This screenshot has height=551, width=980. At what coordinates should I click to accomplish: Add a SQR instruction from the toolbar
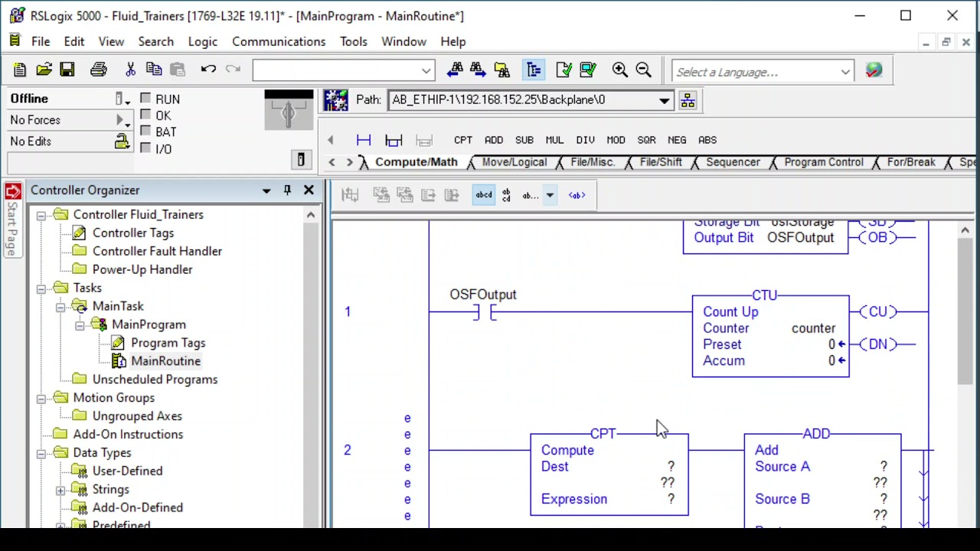coord(646,140)
